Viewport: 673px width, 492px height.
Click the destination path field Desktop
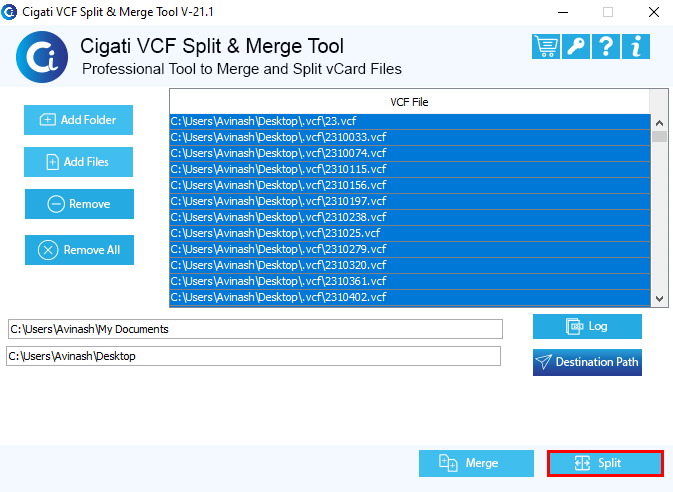coord(254,356)
